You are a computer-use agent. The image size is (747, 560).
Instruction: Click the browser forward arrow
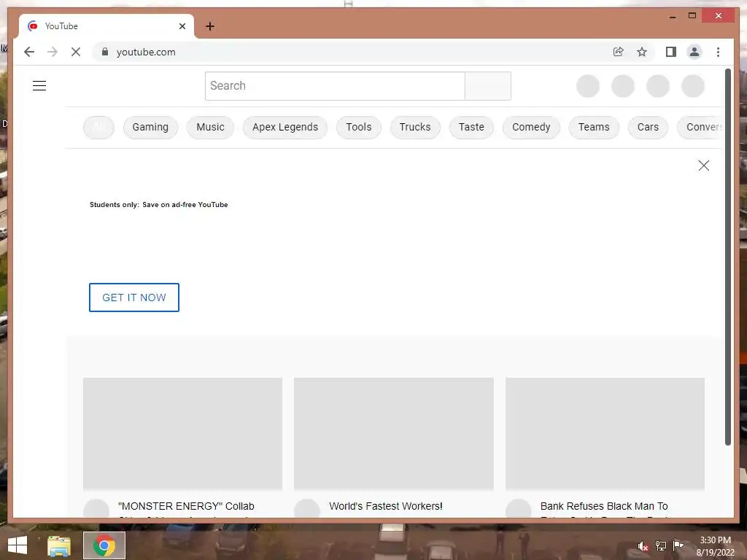click(53, 52)
